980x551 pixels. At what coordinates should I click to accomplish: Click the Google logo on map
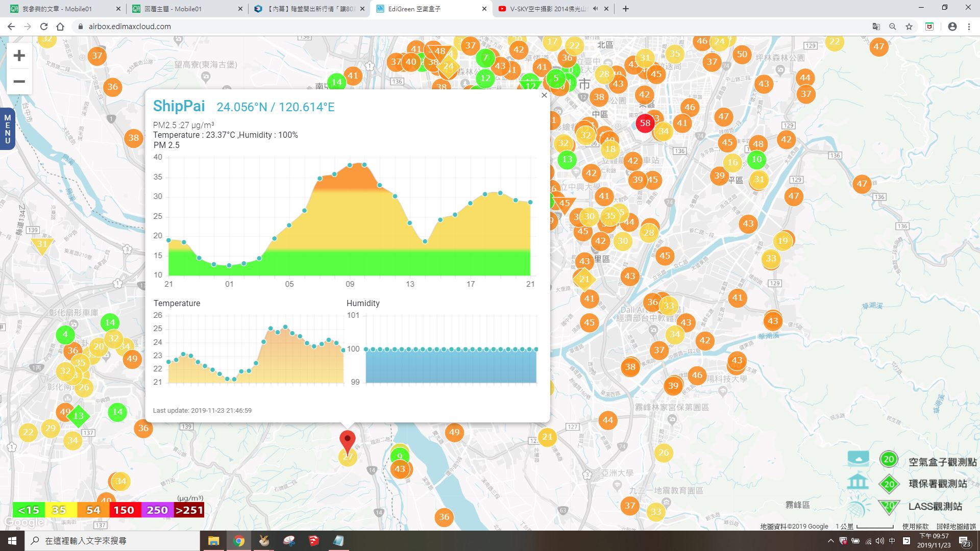pos(24,522)
